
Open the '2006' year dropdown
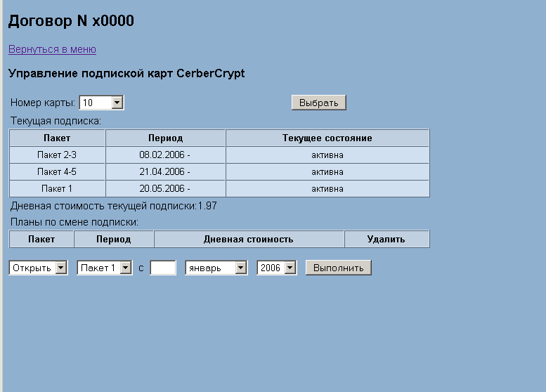pyautogui.click(x=277, y=268)
